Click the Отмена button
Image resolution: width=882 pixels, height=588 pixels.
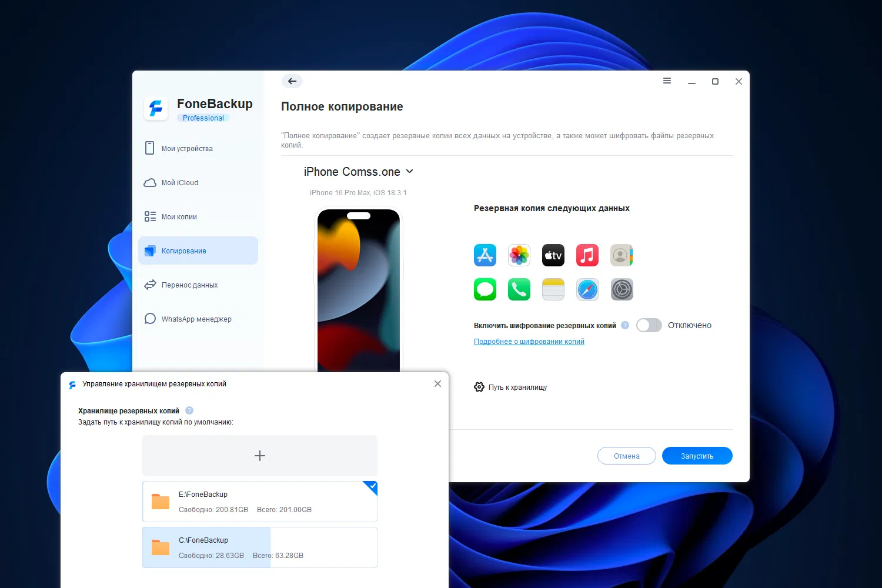(627, 456)
